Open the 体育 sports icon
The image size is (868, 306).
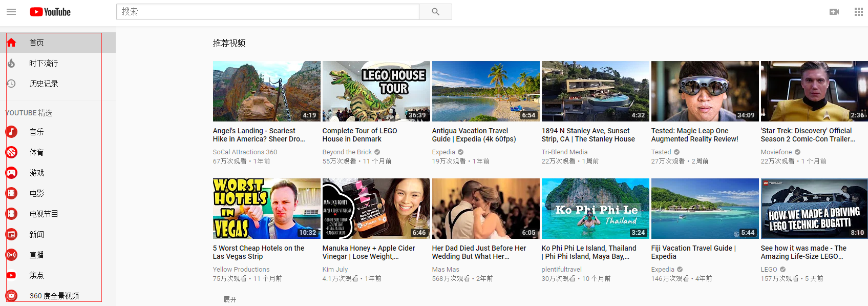click(x=11, y=152)
